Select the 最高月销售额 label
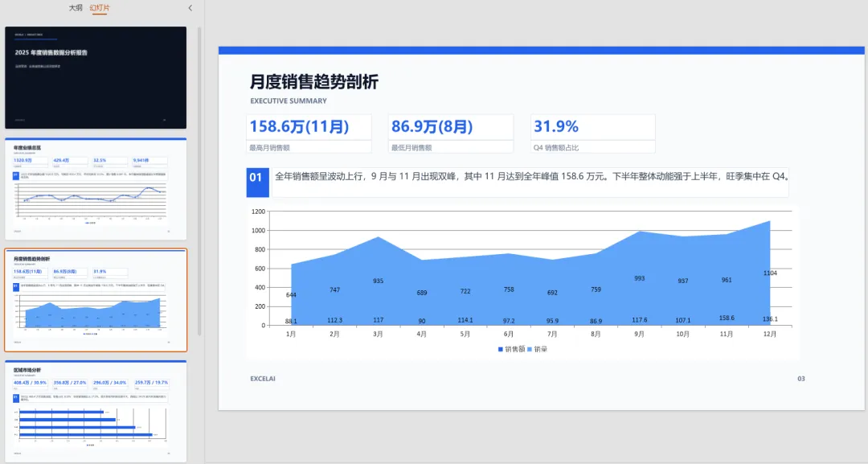Viewport: 868px width, 464px height. point(269,148)
